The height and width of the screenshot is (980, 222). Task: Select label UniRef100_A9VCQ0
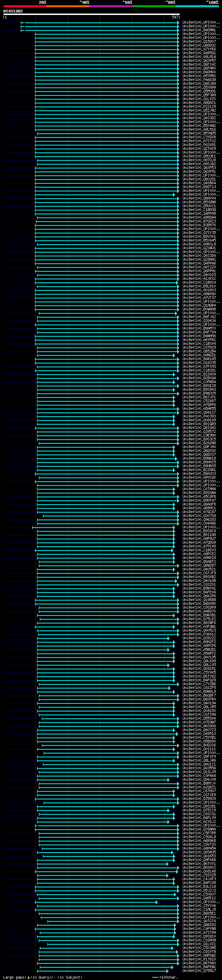coord(199,477)
